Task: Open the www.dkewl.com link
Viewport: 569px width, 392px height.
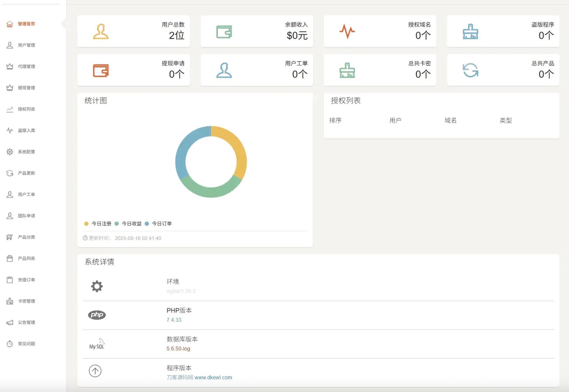Action: 213,377
